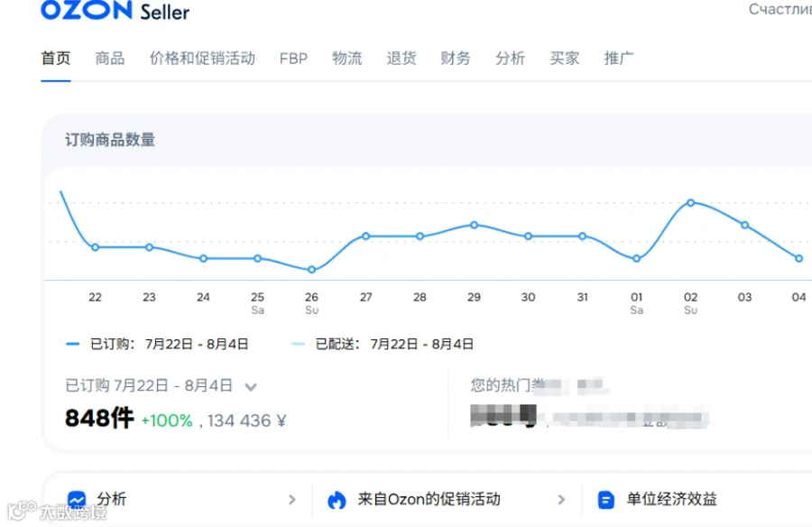The height and width of the screenshot is (527, 812).
Task: Click the flame icon for Ozon promotions
Action: point(337,500)
